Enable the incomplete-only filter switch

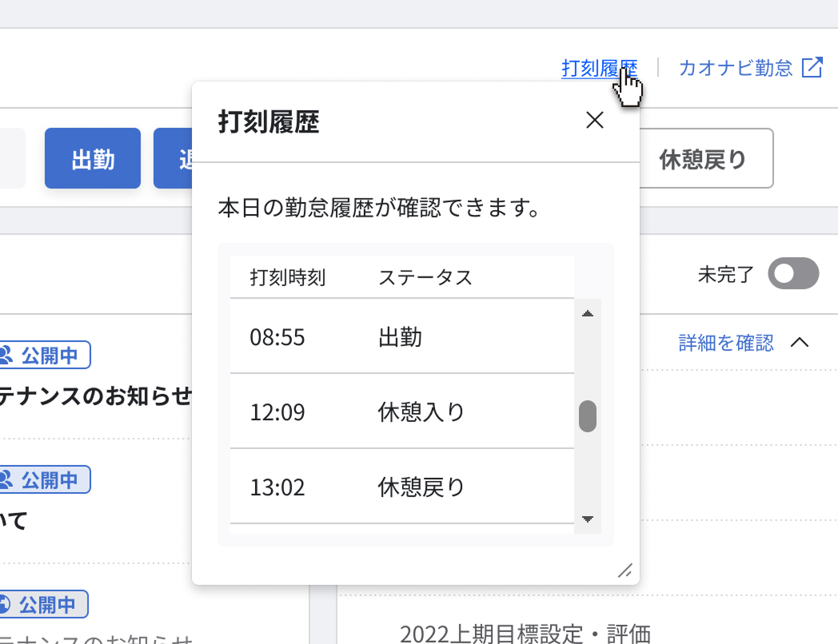coord(792,272)
